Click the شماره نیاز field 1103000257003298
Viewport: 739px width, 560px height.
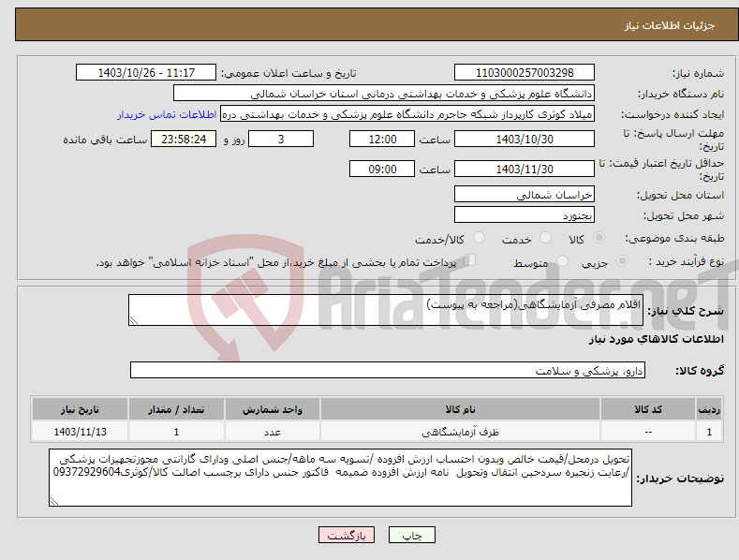pos(525,73)
